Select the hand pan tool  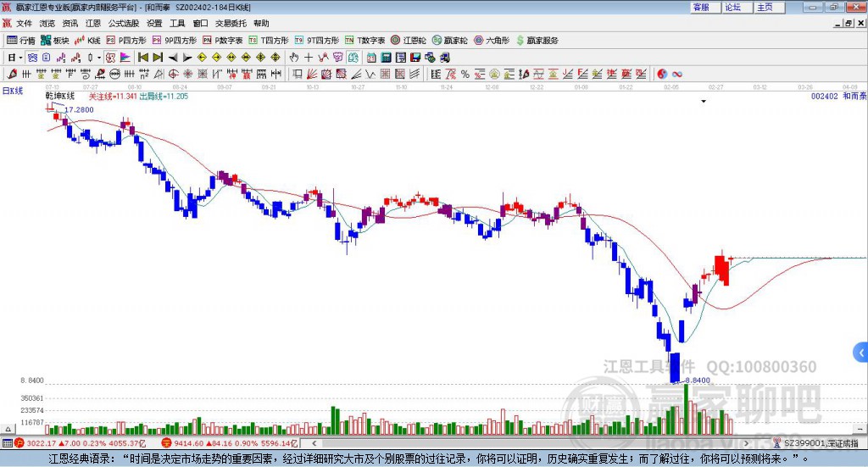(x=294, y=58)
